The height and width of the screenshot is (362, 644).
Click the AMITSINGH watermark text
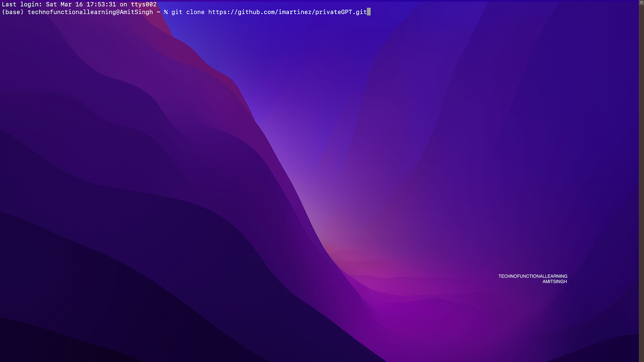555,282
